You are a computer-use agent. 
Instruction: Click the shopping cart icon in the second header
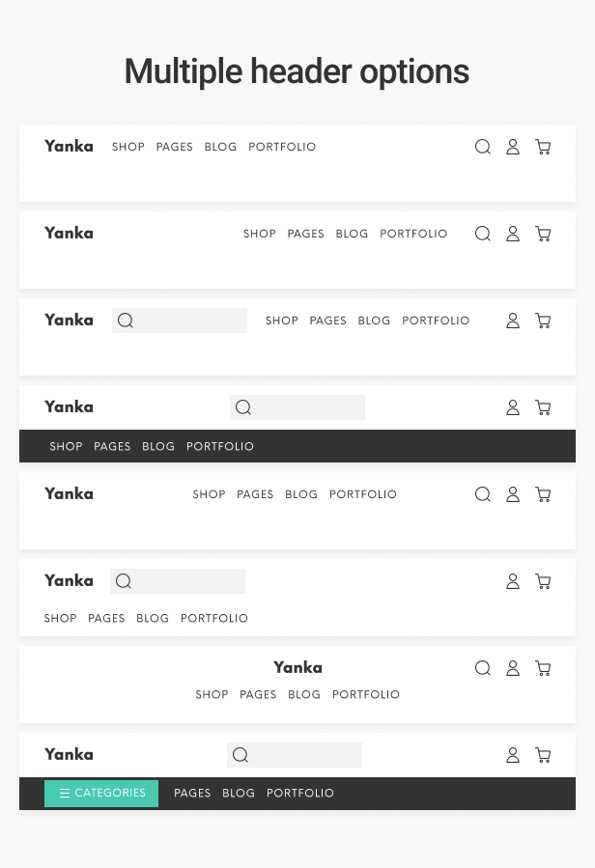(543, 234)
